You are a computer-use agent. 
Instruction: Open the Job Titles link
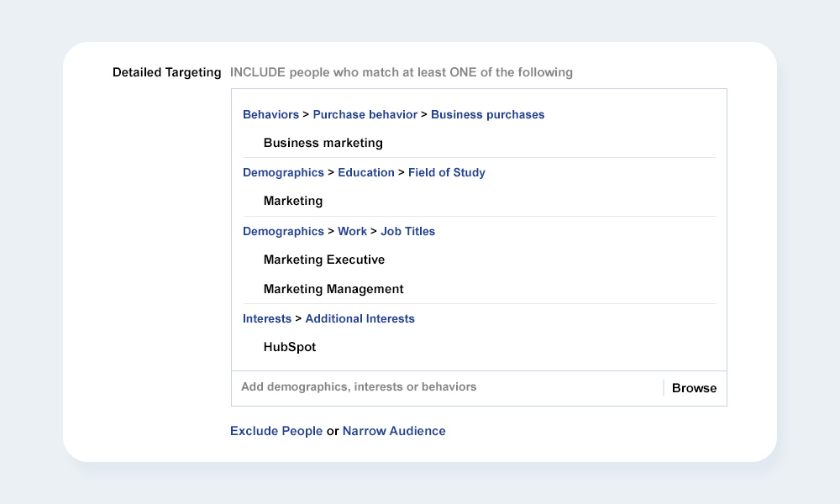coord(407,231)
